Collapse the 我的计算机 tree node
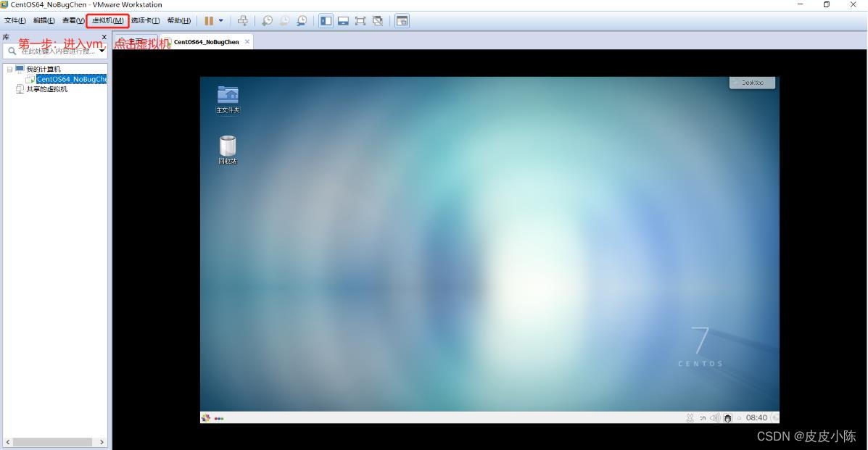 [x=9, y=69]
